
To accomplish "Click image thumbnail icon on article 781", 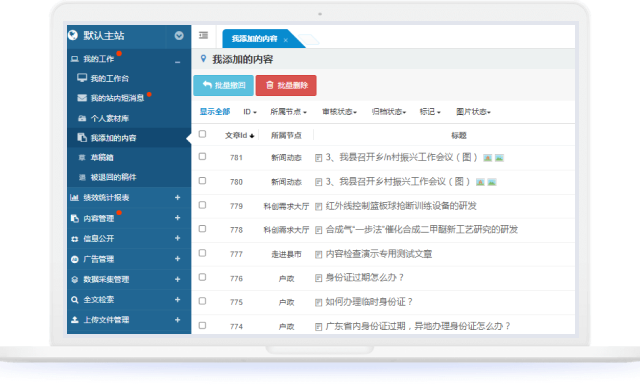I will tap(487, 158).
